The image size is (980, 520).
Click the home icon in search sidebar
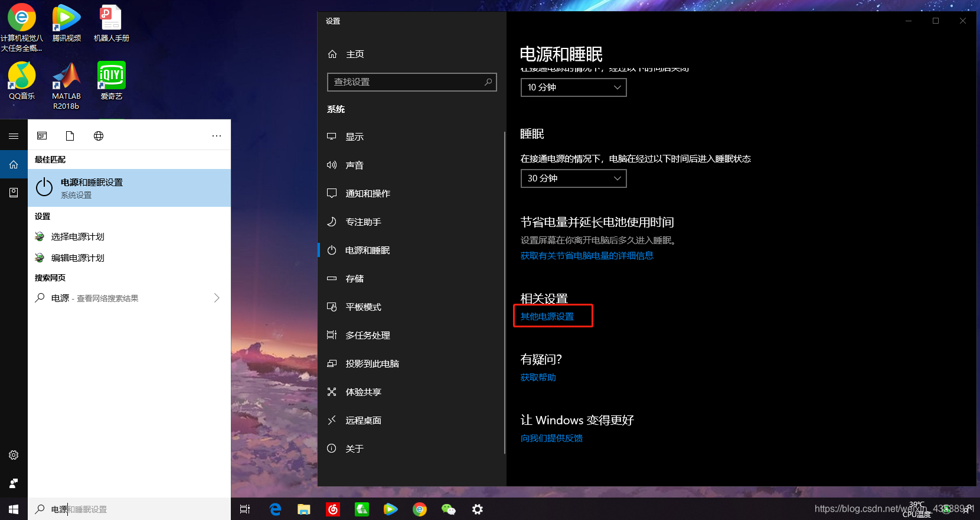(14, 164)
